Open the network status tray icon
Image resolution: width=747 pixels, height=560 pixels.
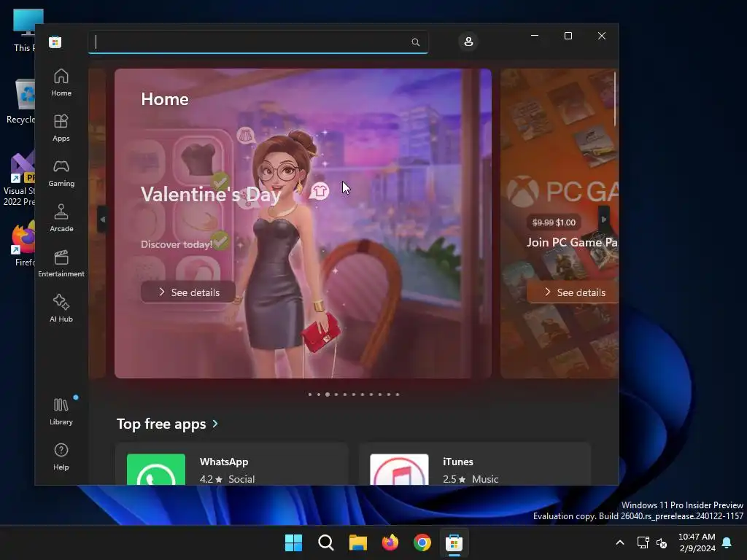[643, 542]
